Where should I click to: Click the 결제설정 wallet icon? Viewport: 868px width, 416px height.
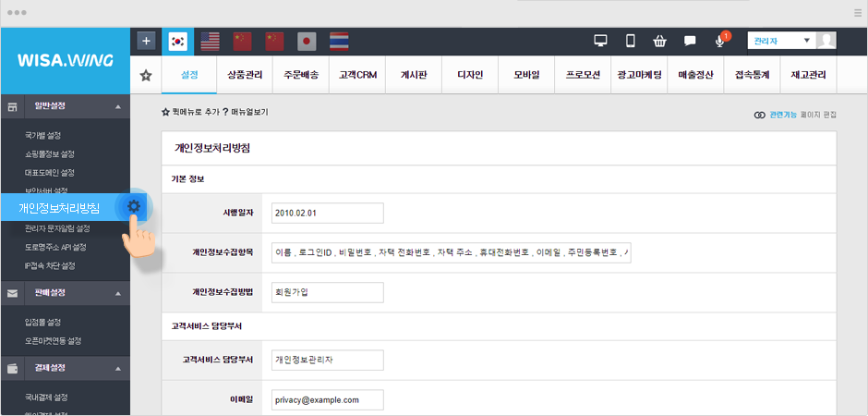coord(12,368)
